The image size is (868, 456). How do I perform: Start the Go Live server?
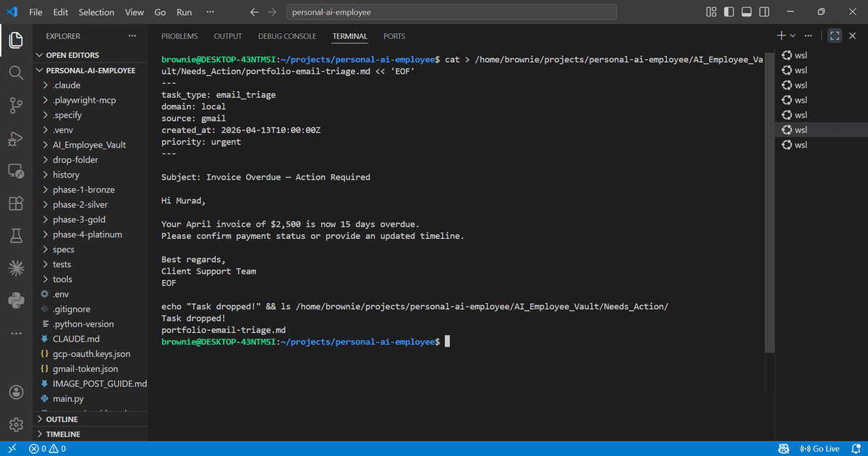tap(820, 449)
